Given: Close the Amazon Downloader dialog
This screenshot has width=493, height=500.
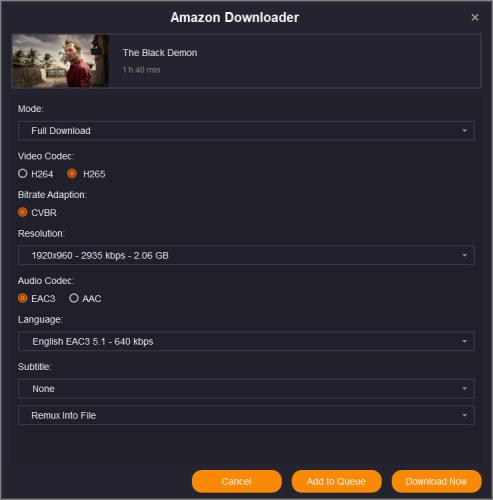Looking at the screenshot, I should (475, 17).
